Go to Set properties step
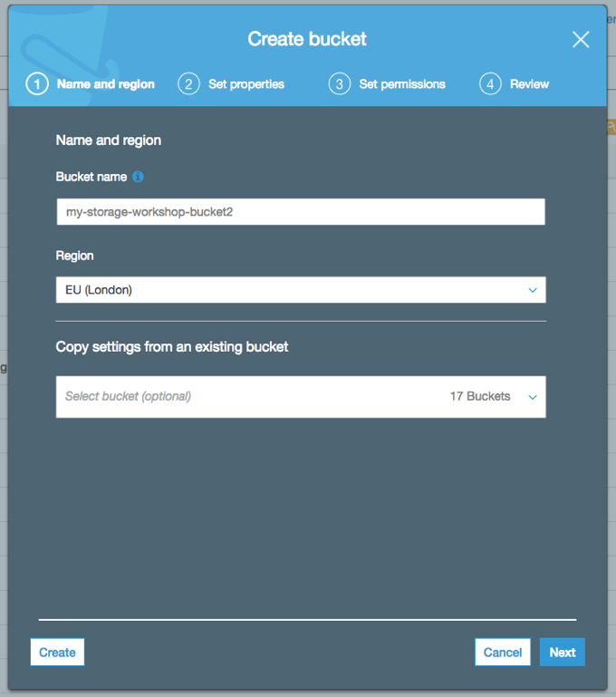The image size is (616, 697). pyautogui.click(x=246, y=84)
